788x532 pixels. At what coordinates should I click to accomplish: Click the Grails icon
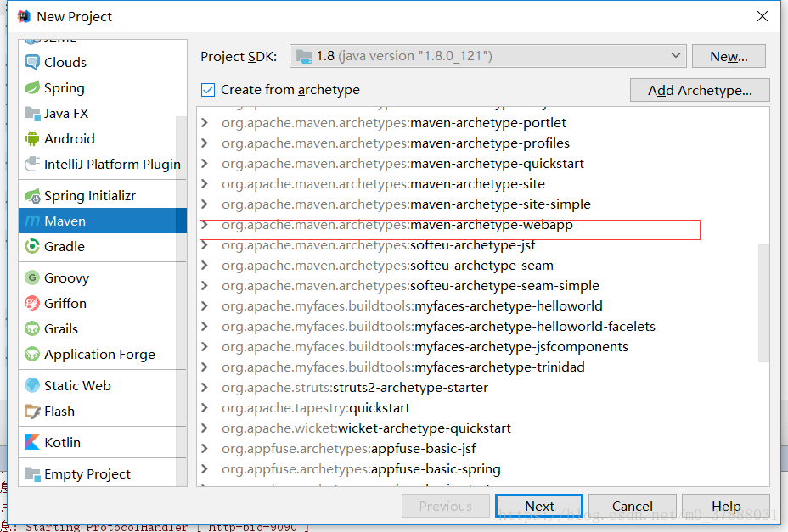pyautogui.click(x=32, y=328)
